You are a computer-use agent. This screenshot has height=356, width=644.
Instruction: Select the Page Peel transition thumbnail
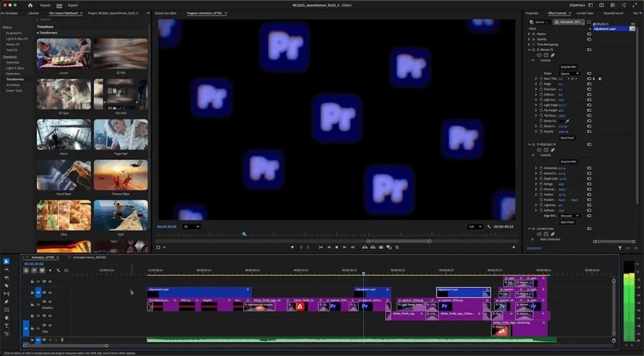[x=121, y=134]
